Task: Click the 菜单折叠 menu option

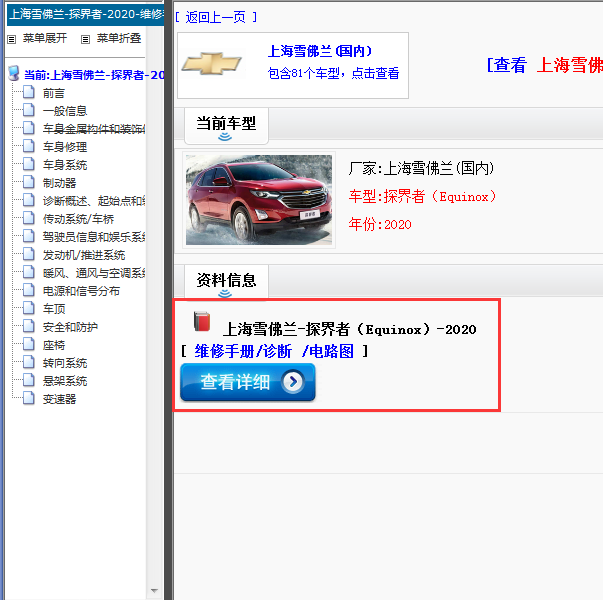Action: [x=119, y=38]
